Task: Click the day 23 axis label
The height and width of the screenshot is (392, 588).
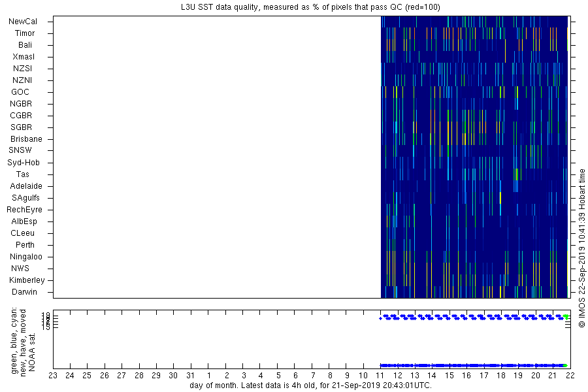Action: 53,376
